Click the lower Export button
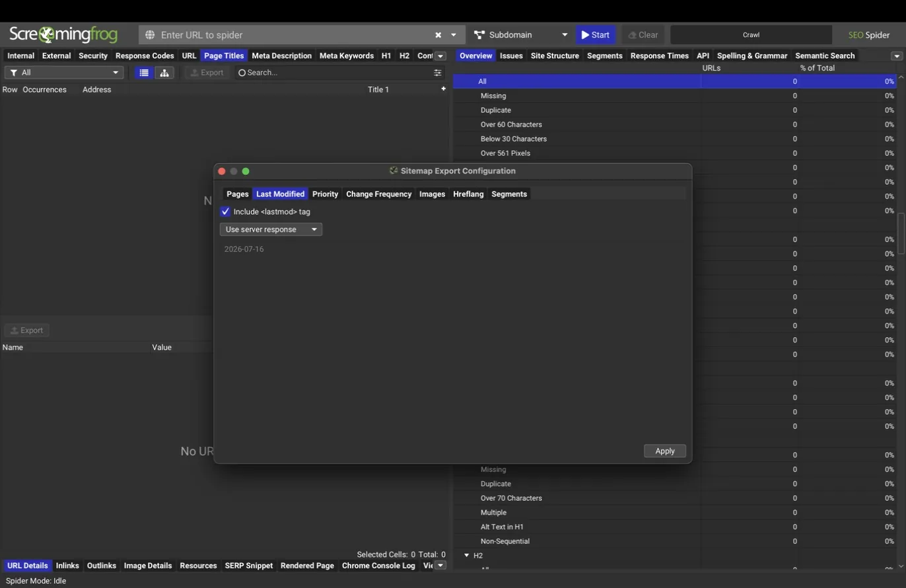906x588 pixels. (x=27, y=331)
